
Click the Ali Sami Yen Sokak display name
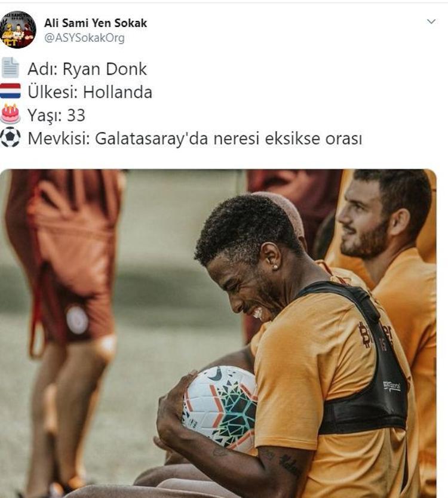pyautogui.click(x=96, y=23)
